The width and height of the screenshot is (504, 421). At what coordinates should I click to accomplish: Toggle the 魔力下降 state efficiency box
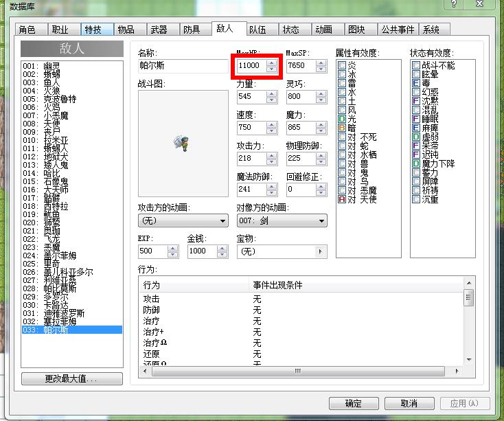click(416, 163)
